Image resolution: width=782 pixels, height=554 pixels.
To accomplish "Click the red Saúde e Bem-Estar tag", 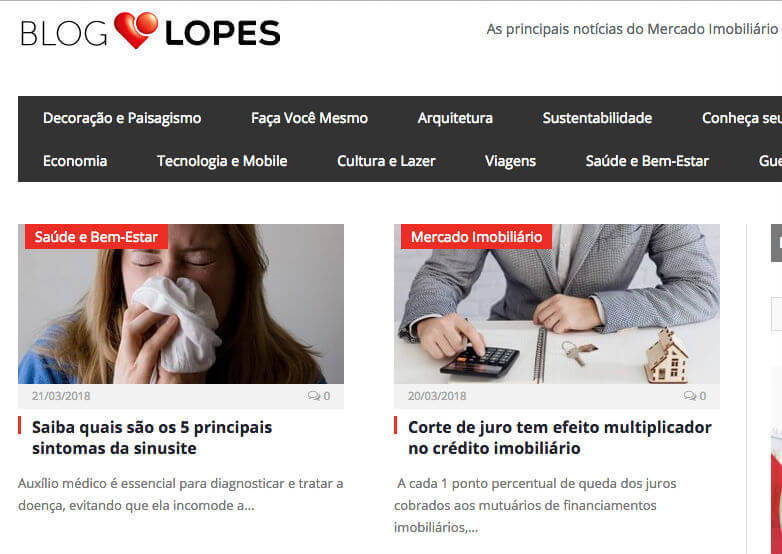I will (x=96, y=236).
